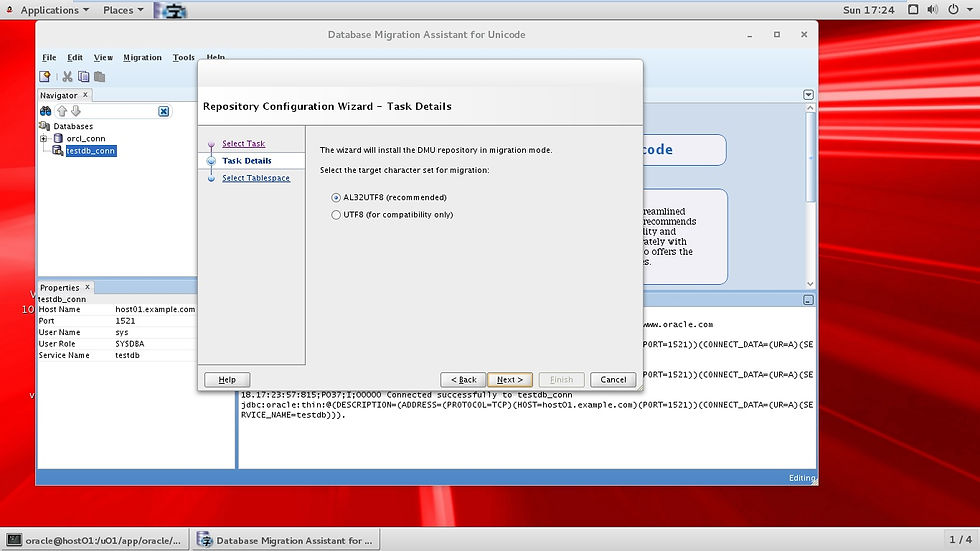Click the Cancel button
980x551 pixels.
point(612,379)
